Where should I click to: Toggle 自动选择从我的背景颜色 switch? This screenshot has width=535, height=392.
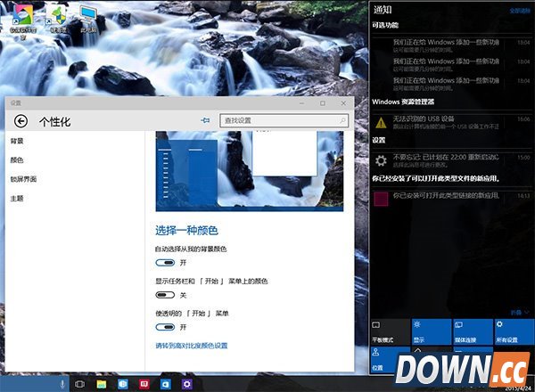click(x=165, y=263)
